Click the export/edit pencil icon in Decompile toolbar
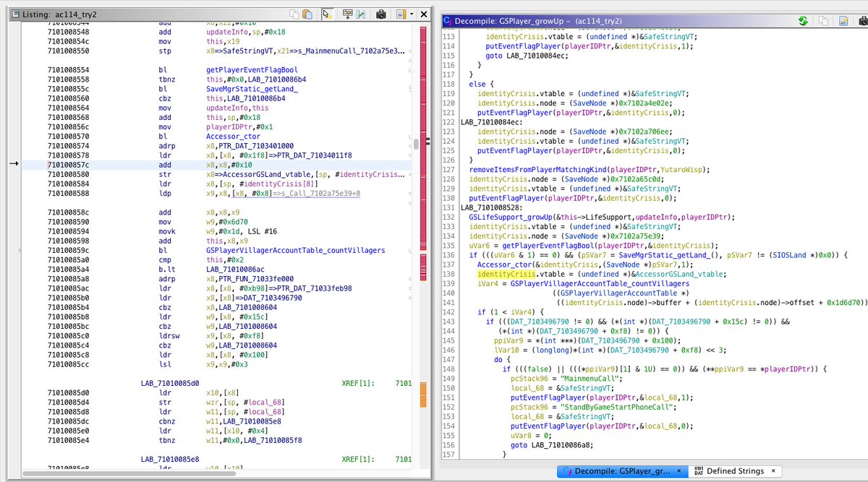Screen dimensions: 868x482 click(843, 21)
